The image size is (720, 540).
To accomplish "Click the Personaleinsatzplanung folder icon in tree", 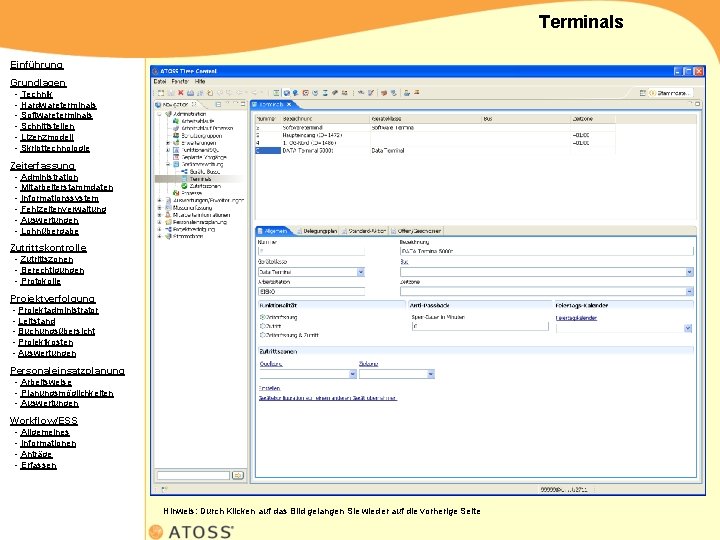I will pyautogui.click(x=168, y=222).
